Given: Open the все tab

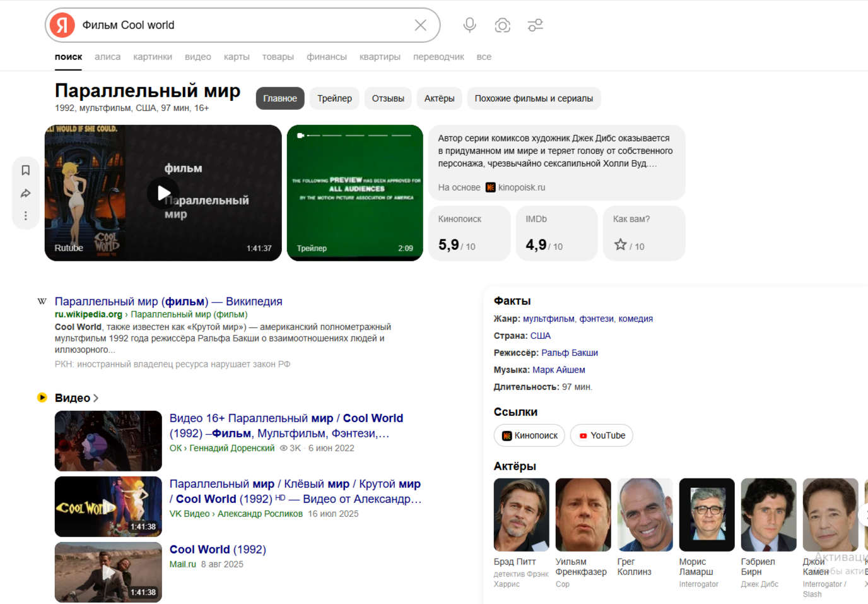Looking at the screenshot, I should click(x=484, y=57).
